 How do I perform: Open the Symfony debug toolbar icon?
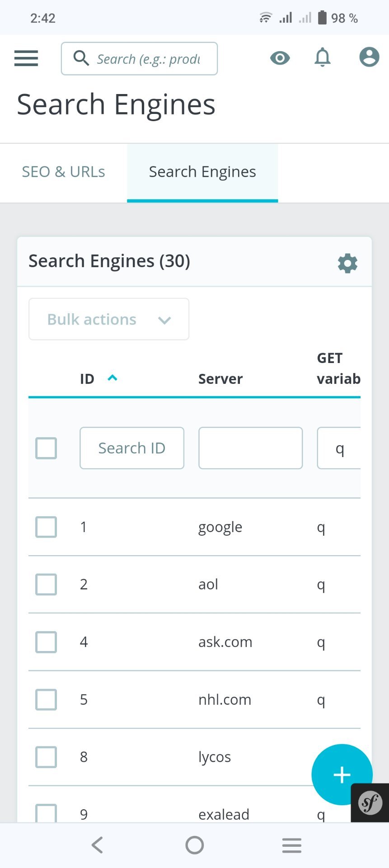[x=370, y=803]
